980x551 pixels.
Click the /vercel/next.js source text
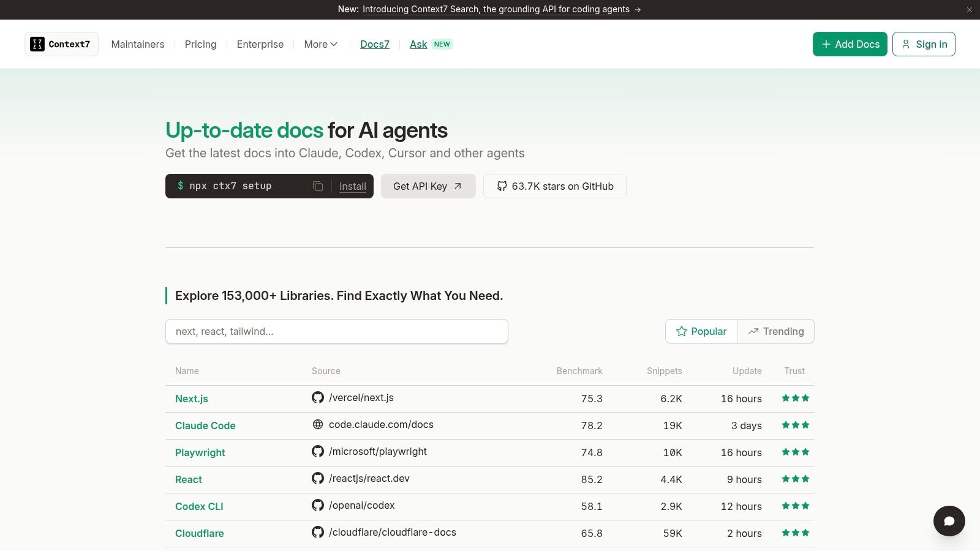click(361, 397)
